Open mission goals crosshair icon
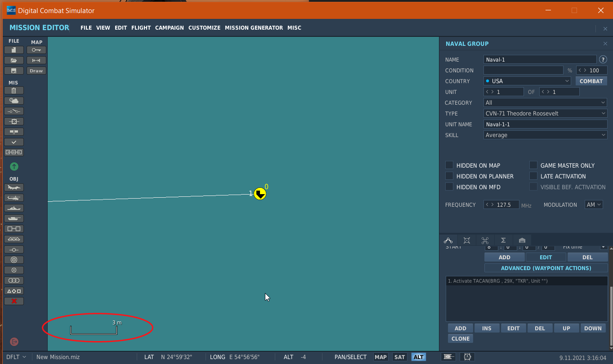The width and height of the screenshot is (613, 364). (14, 121)
